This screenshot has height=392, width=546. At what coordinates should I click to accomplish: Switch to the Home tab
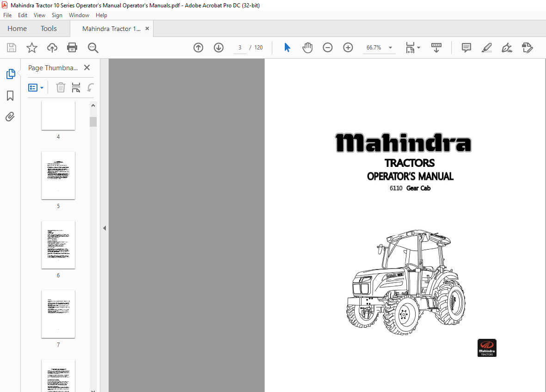[x=17, y=29]
